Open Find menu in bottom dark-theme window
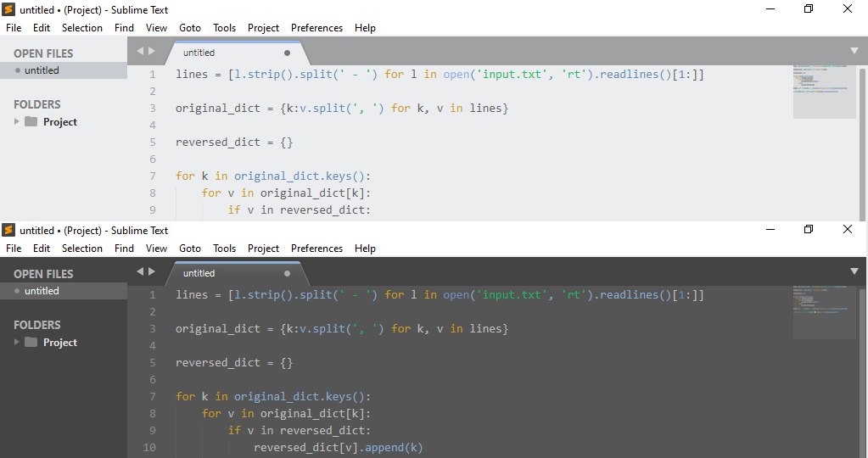The height and width of the screenshot is (458, 868). (x=124, y=249)
